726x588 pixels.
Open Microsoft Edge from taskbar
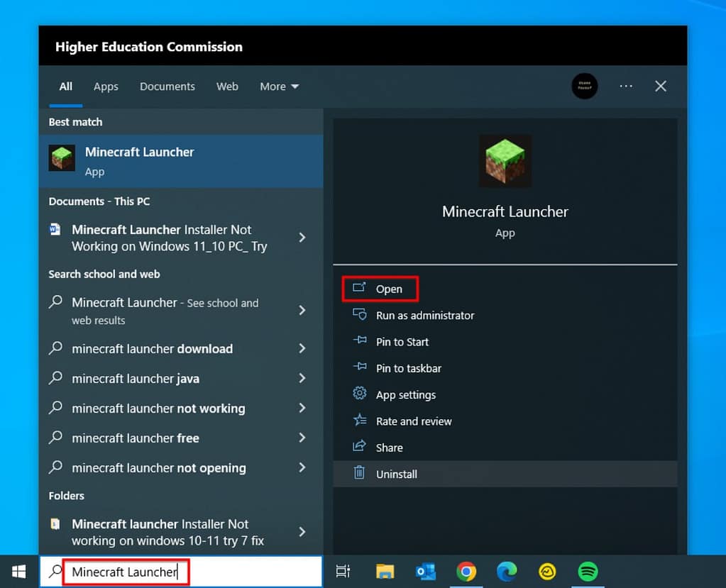pos(507,572)
